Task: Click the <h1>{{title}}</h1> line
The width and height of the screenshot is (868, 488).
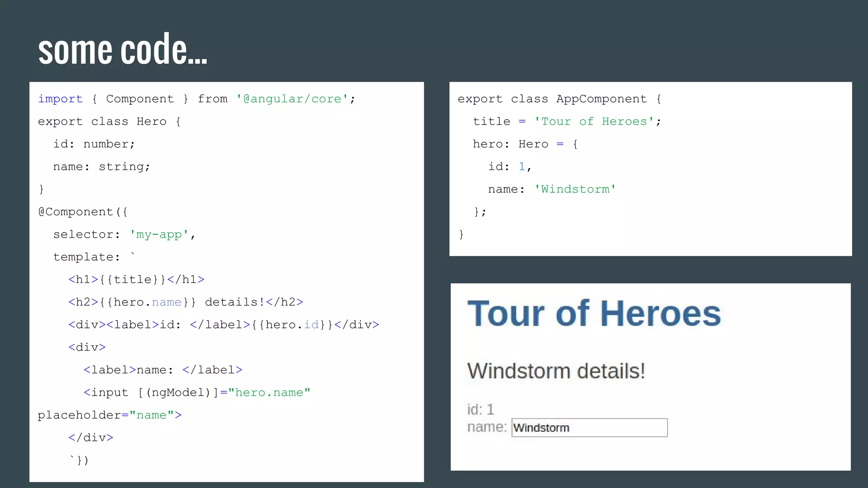Action: click(136, 280)
